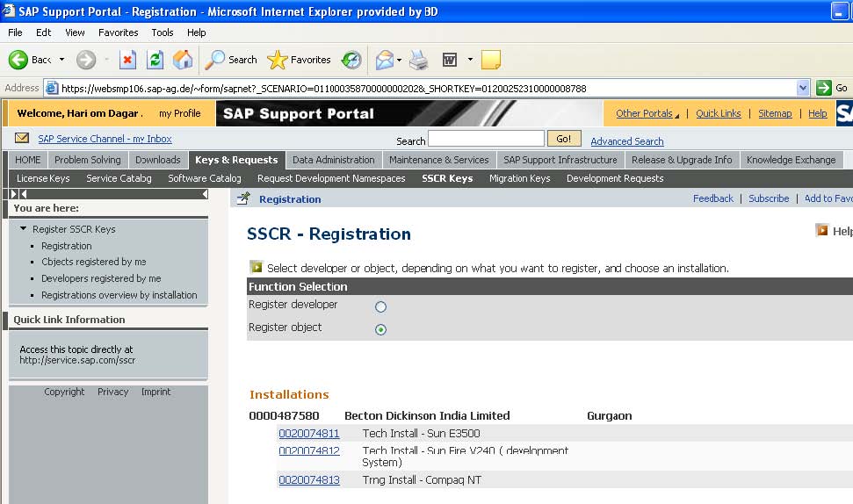Viewport: 853px width, 504px height.
Task: Open Migration Keys submenu item
Action: [519, 178]
